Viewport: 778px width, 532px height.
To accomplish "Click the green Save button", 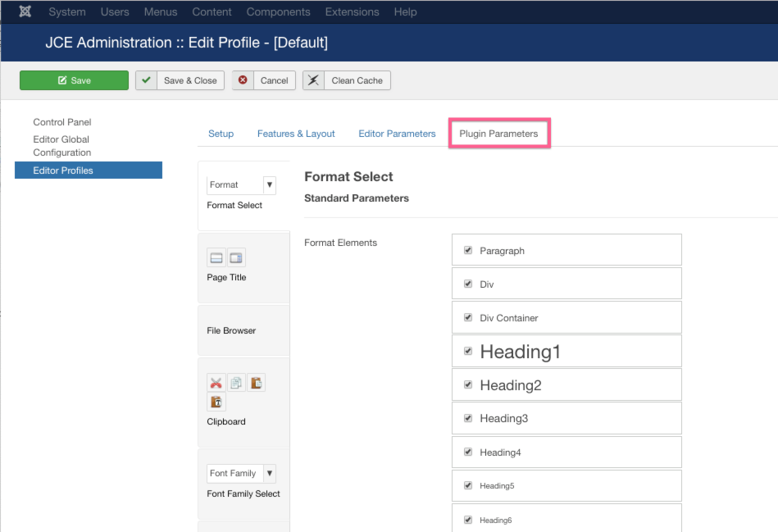I will 74,80.
